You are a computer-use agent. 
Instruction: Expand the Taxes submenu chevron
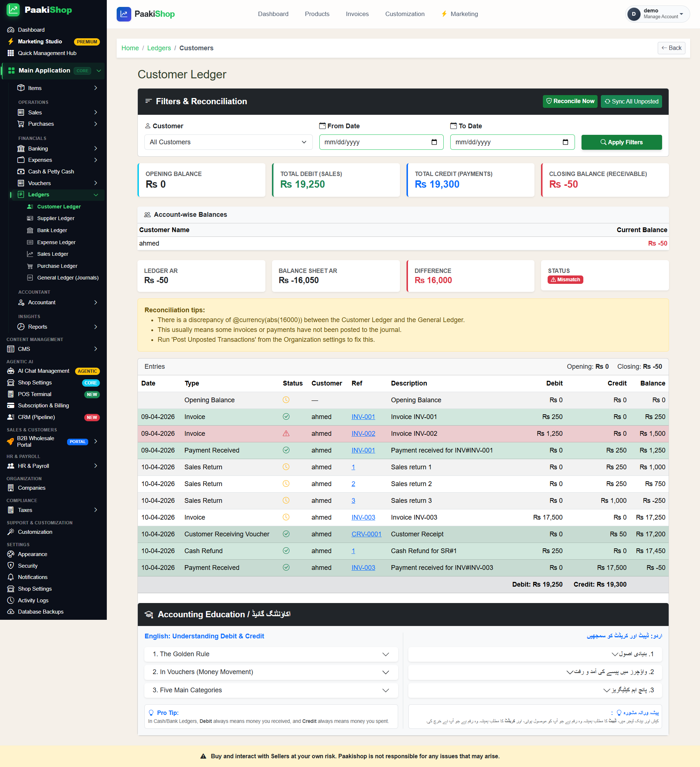tap(96, 510)
